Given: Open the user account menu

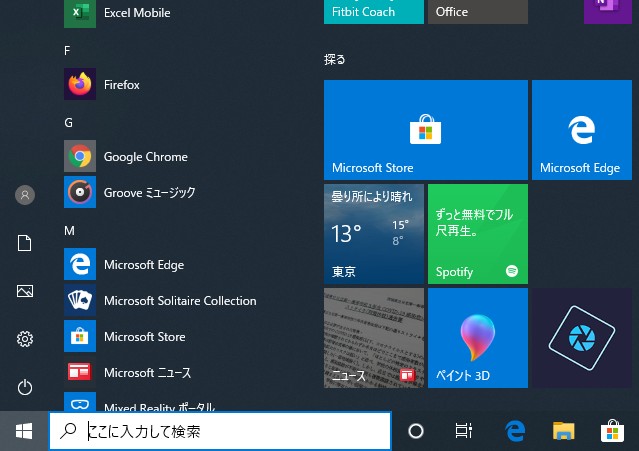Looking at the screenshot, I should 25,195.
